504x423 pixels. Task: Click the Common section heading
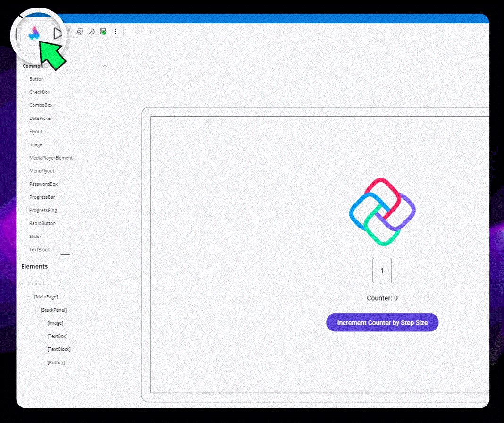(33, 66)
